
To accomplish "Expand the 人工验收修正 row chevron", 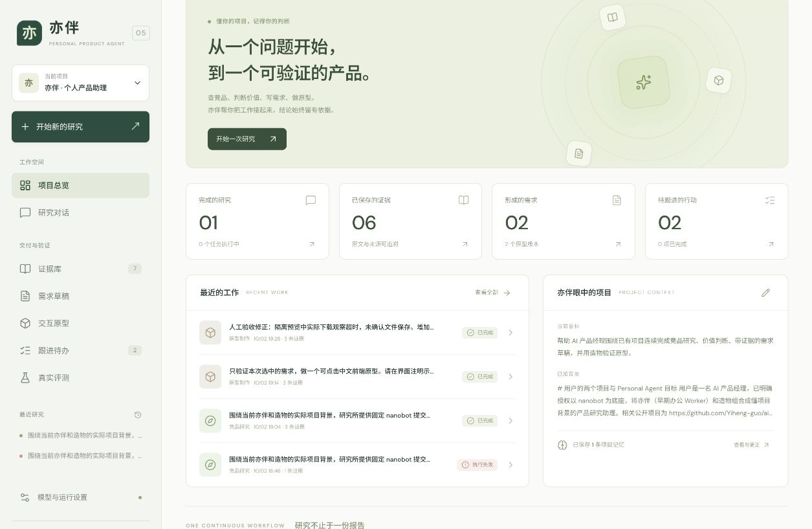I will coord(510,333).
